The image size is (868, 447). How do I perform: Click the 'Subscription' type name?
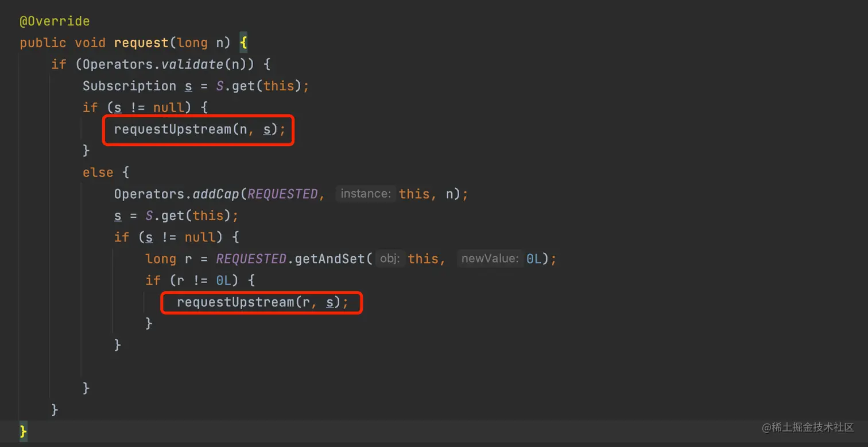[x=129, y=86]
